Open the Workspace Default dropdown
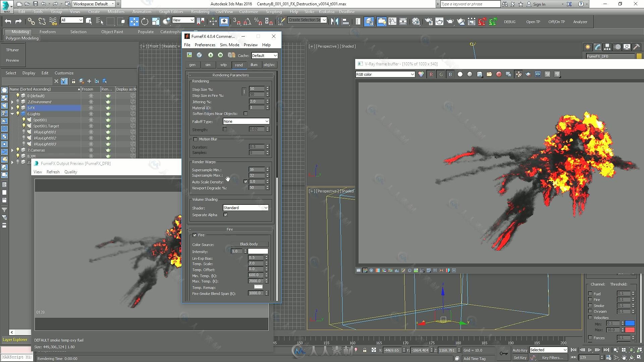The image size is (644, 362). (94, 4)
